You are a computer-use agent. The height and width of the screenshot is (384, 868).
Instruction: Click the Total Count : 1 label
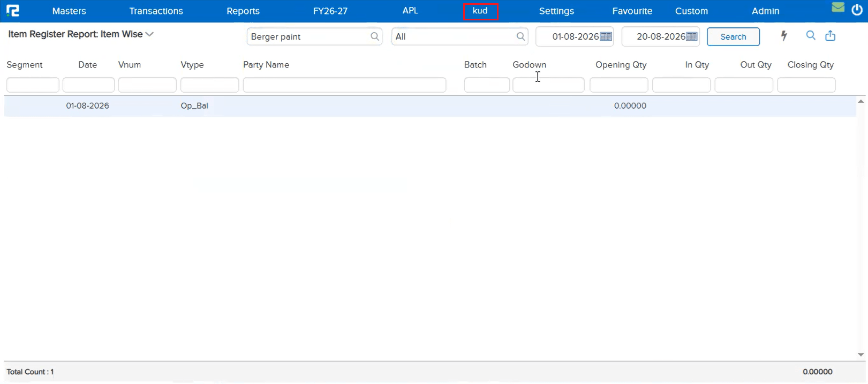[x=30, y=372]
